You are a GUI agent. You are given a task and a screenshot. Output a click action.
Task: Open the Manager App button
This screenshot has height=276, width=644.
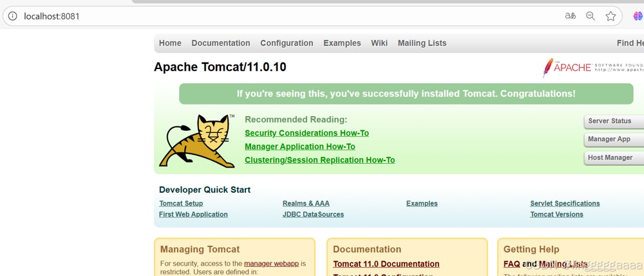(x=614, y=139)
